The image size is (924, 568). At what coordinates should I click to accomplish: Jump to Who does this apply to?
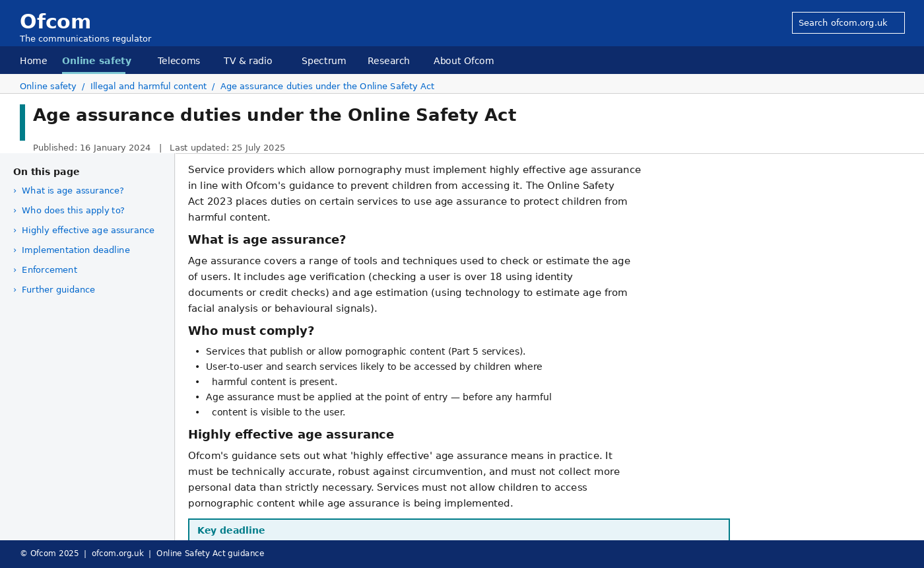(x=73, y=211)
